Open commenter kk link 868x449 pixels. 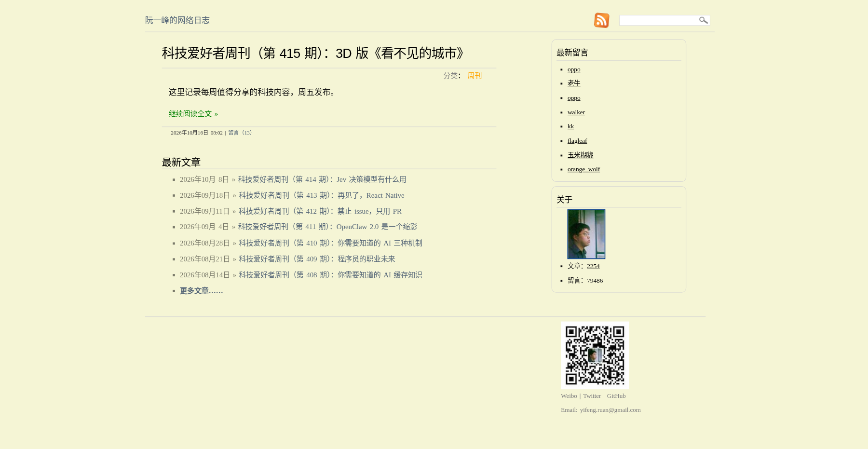coord(570,126)
